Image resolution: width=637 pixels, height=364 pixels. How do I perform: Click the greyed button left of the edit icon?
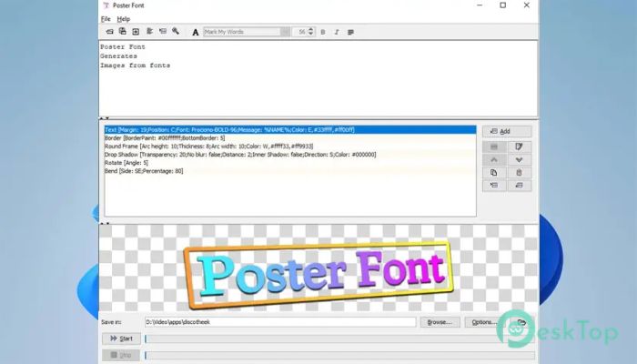pyautogui.click(x=494, y=147)
